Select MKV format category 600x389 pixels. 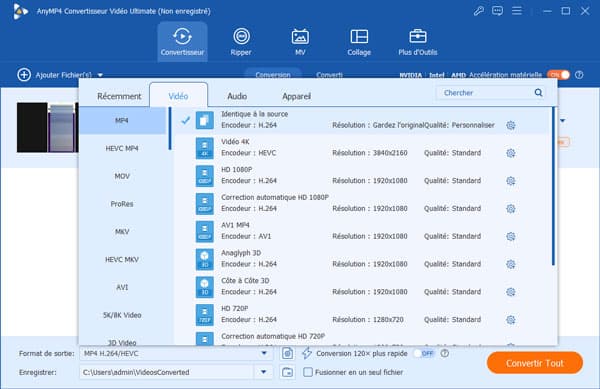coord(122,232)
